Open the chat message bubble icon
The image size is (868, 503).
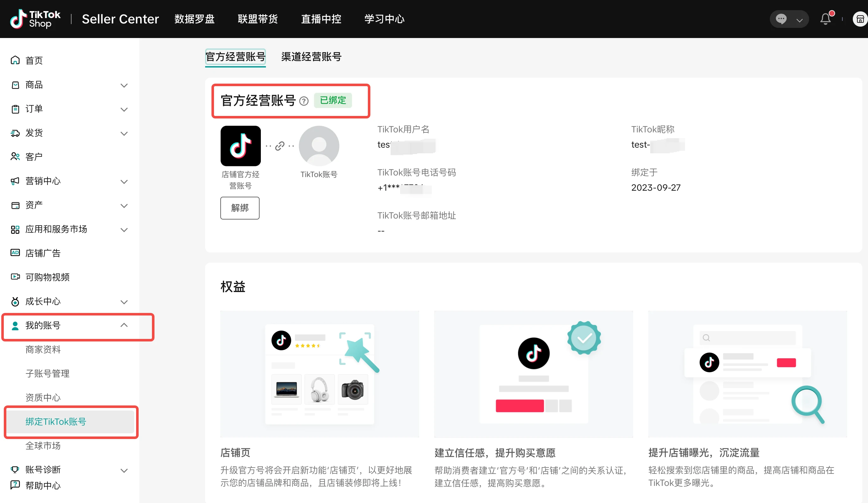[781, 19]
